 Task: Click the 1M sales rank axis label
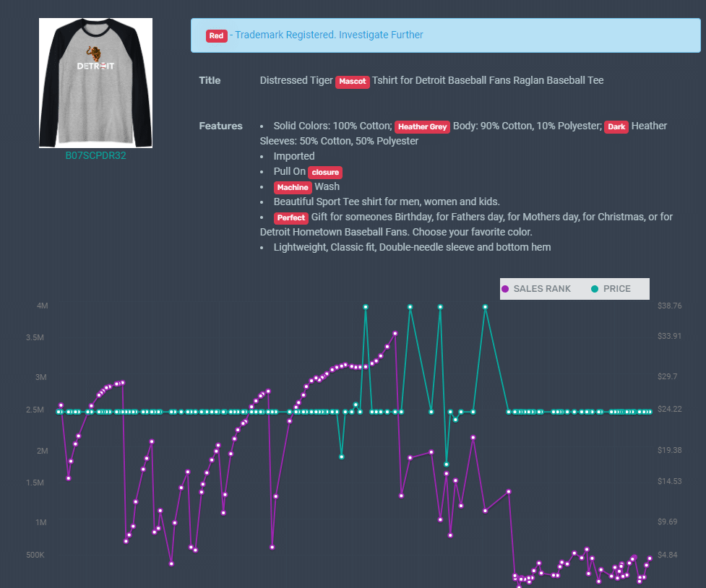[x=41, y=523]
